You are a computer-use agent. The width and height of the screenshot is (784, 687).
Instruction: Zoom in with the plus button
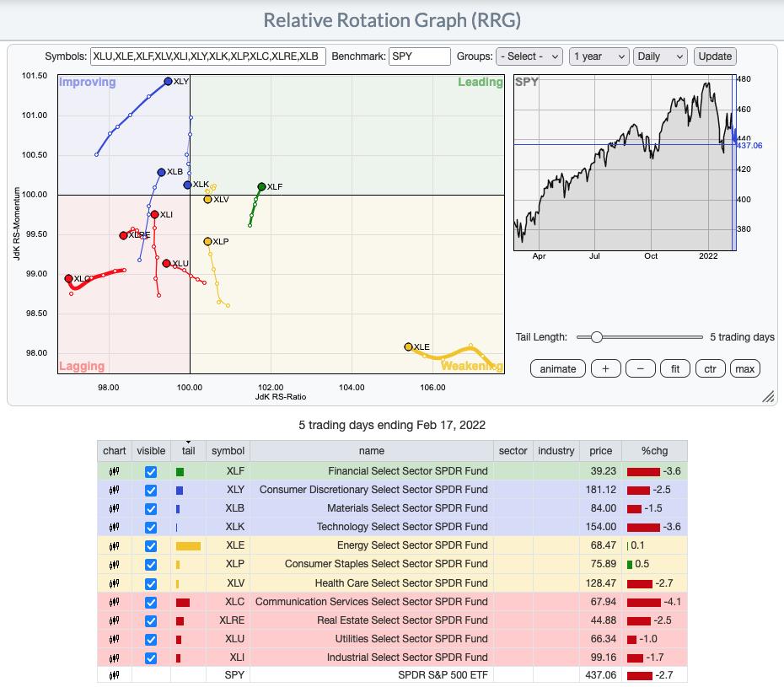pos(605,369)
